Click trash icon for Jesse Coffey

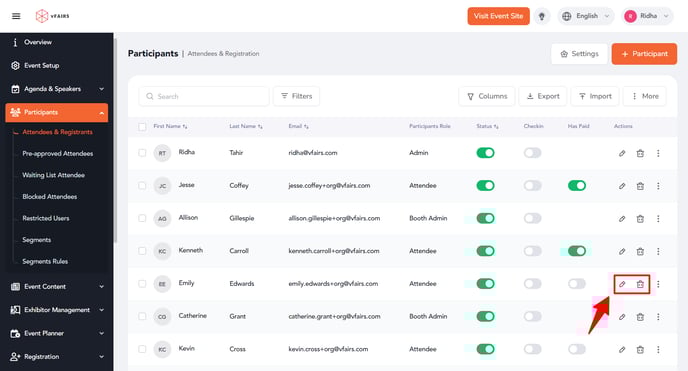(640, 186)
